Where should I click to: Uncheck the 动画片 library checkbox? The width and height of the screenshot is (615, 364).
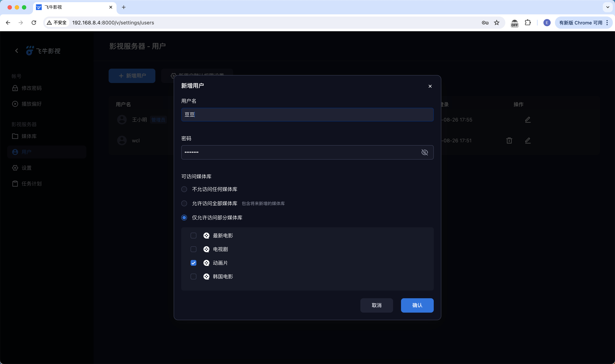(193, 263)
